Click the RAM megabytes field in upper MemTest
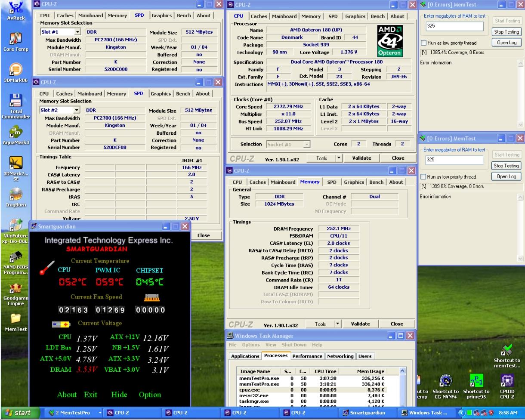525x420 pixels. point(455,26)
